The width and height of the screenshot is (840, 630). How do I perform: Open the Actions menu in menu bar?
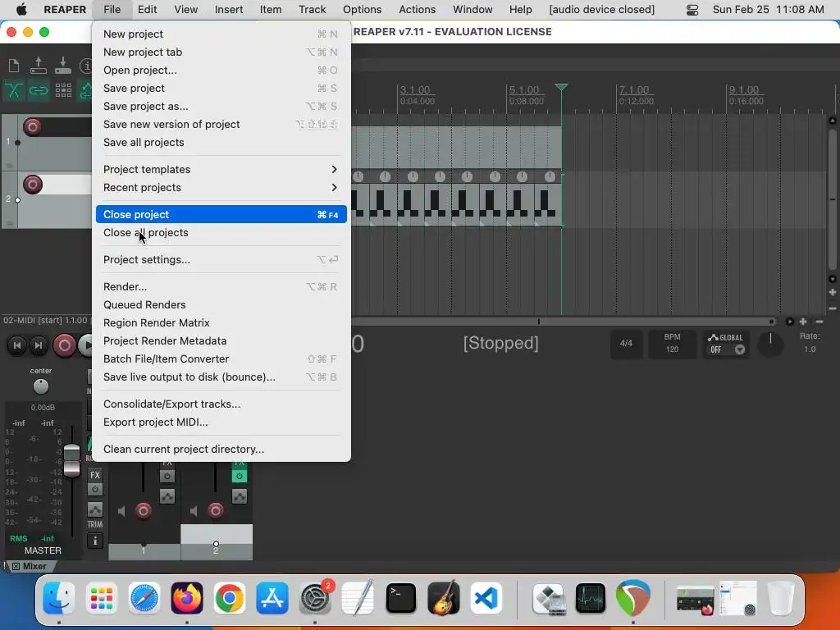418,10
